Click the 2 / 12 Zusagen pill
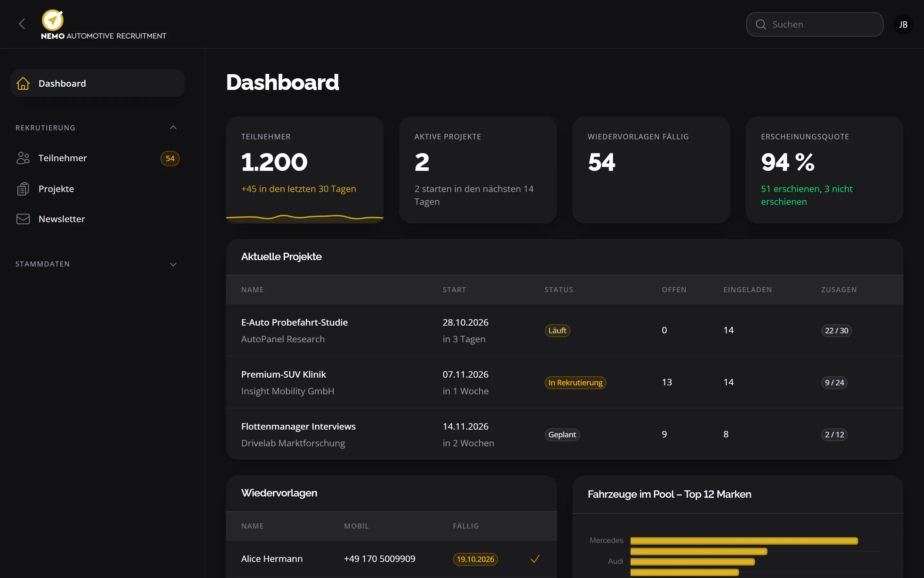Viewport: 924px width, 578px height. [834, 435]
